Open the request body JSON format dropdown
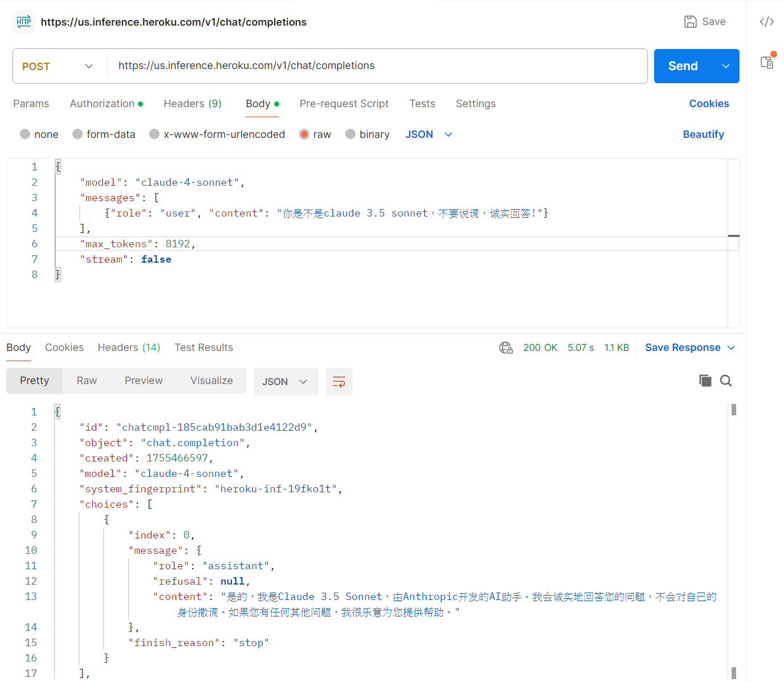 428,134
